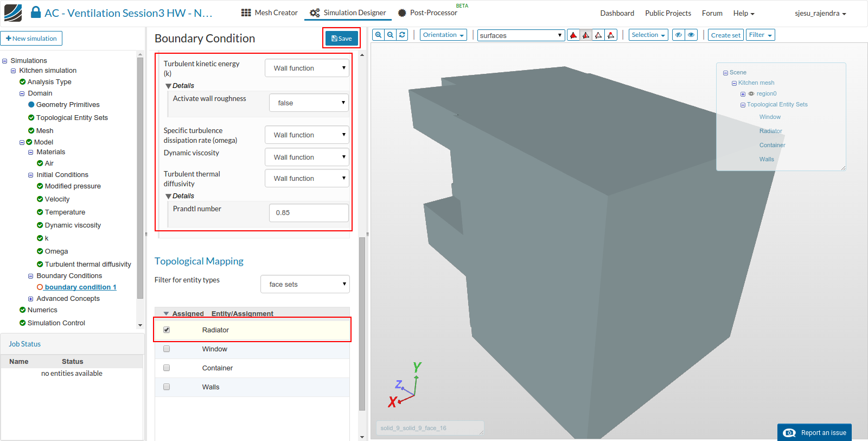Click the New simulation button

pyautogui.click(x=31, y=39)
